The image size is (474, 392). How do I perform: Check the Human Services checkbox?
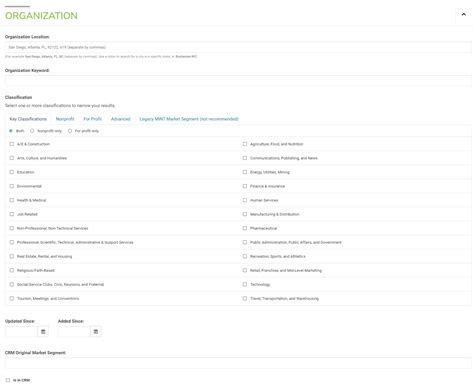point(245,200)
